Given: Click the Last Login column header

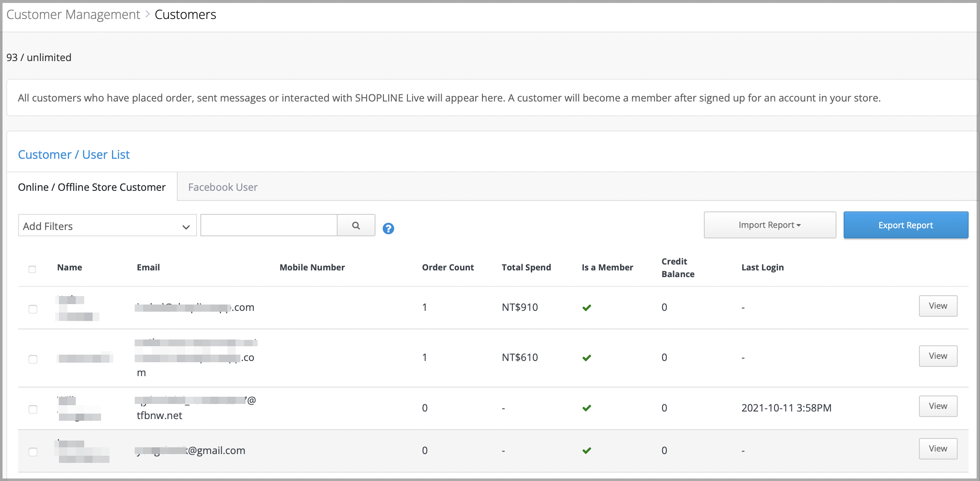Looking at the screenshot, I should tap(762, 267).
